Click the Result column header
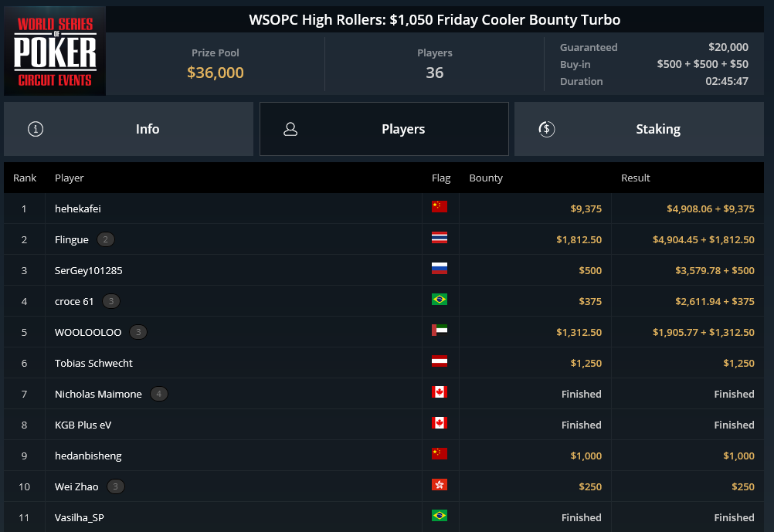The height and width of the screenshot is (532, 774). (635, 178)
